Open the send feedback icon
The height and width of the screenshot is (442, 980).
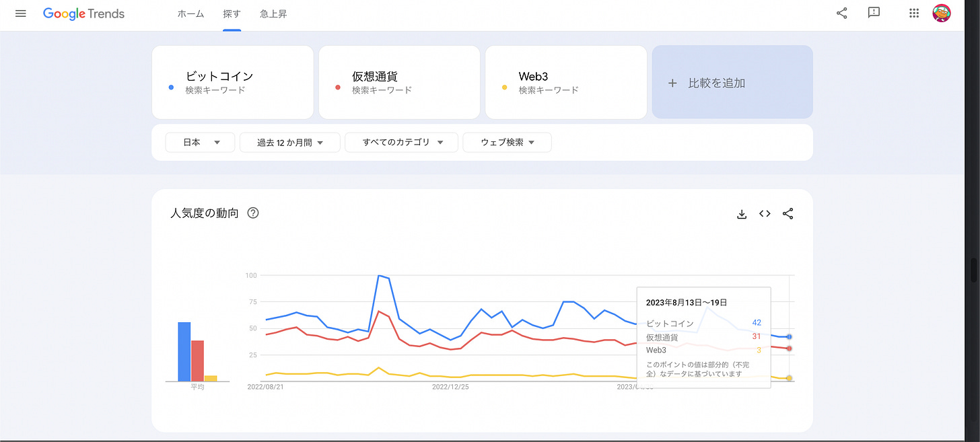tap(874, 13)
